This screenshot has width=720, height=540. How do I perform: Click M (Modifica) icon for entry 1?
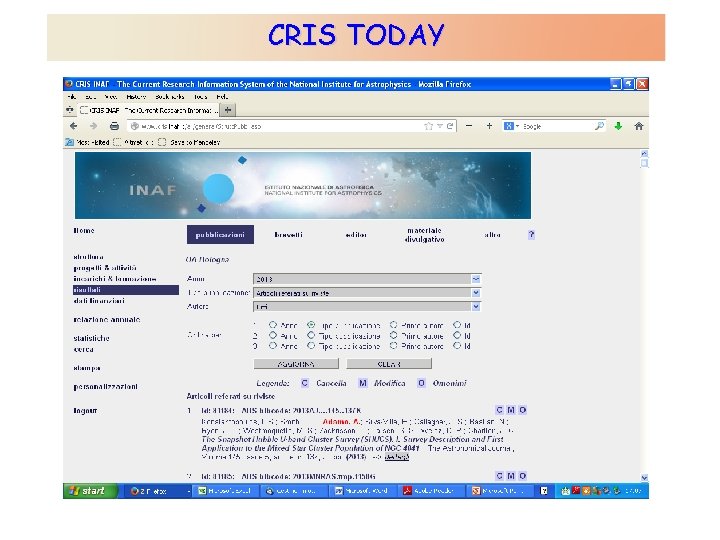pos(511,410)
